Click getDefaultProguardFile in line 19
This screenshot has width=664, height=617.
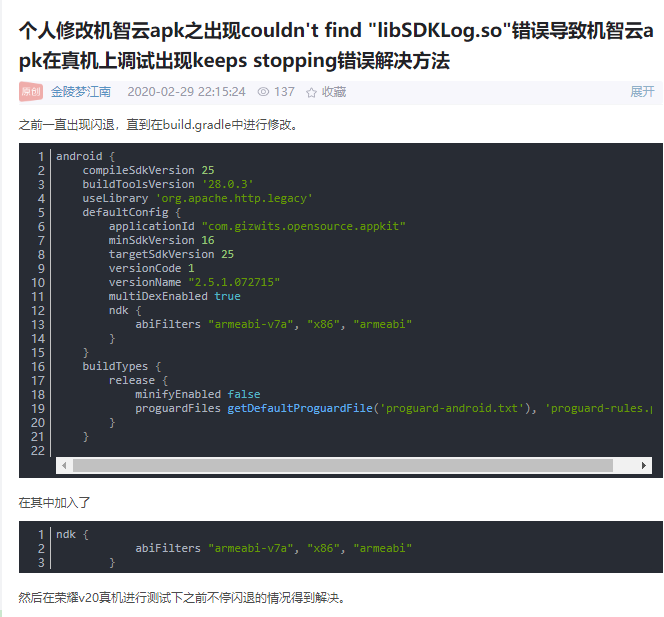click(x=300, y=408)
